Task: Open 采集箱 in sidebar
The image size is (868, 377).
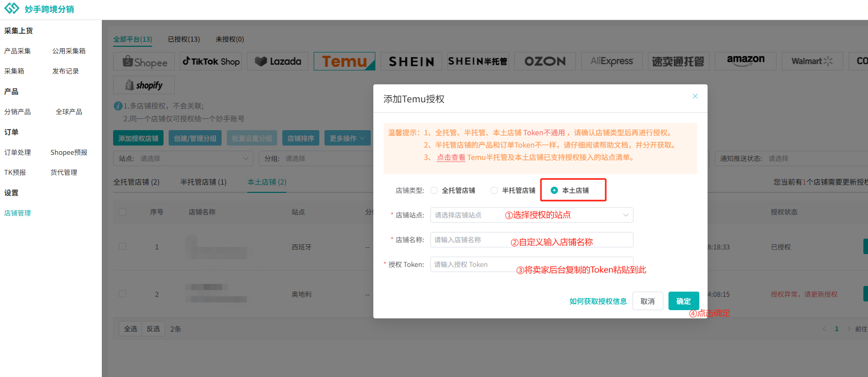Action: pos(14,71)
